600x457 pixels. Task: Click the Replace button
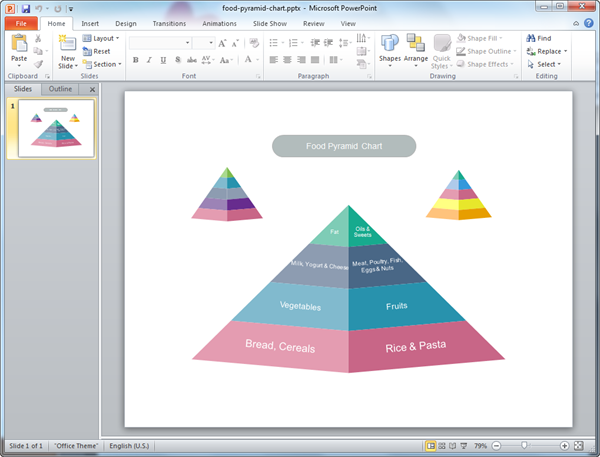(x=547, y=51)
